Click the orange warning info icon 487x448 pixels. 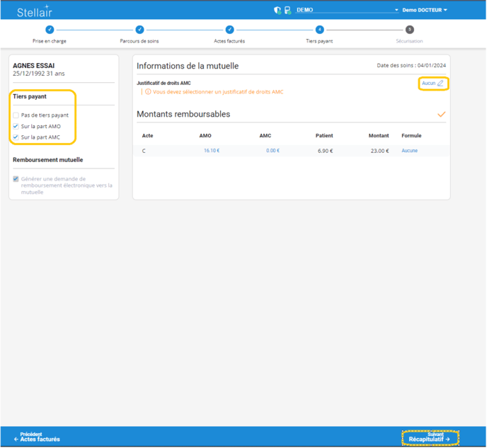coord(148,92)
